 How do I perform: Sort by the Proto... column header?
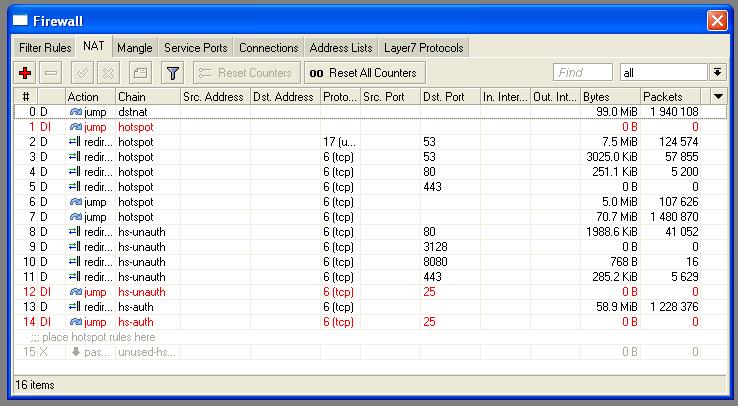(340, 96)
